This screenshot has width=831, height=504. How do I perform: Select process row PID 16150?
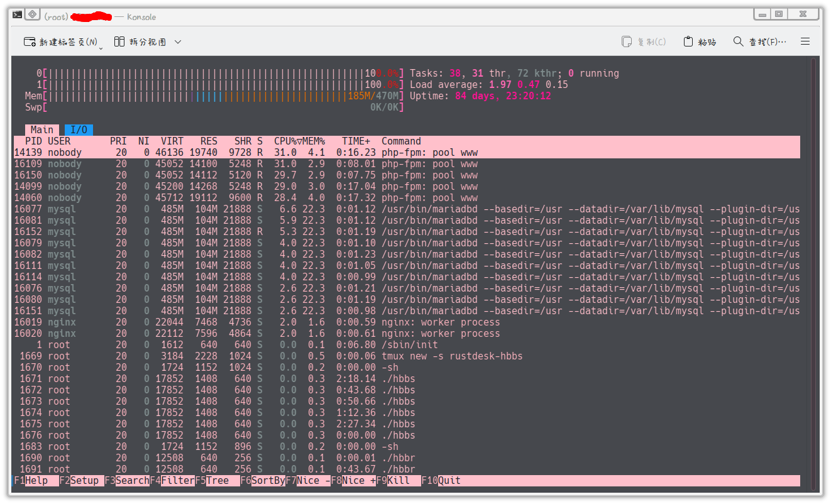tap(407, 175)
